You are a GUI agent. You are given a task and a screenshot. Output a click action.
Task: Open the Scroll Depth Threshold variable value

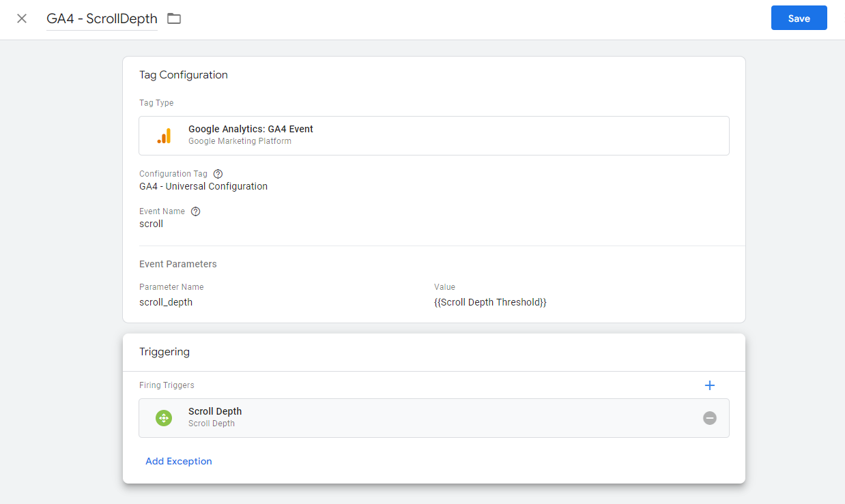pos(490,301)
